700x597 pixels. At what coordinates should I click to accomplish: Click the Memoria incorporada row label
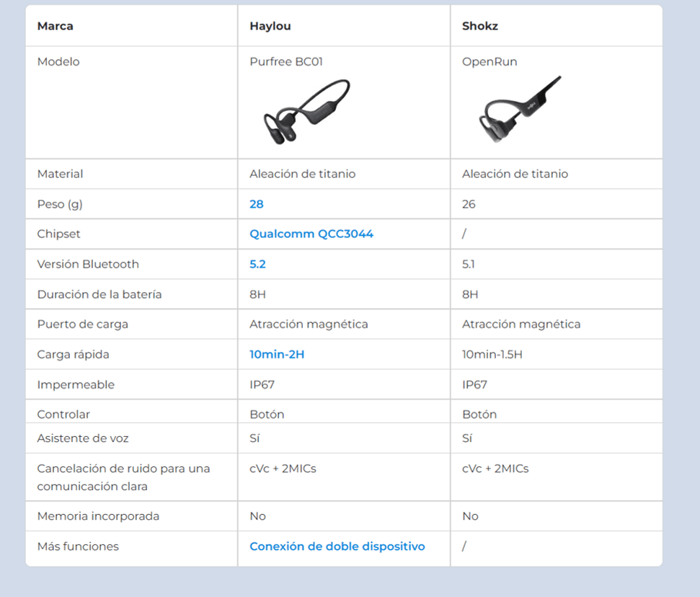coord(98,516)
